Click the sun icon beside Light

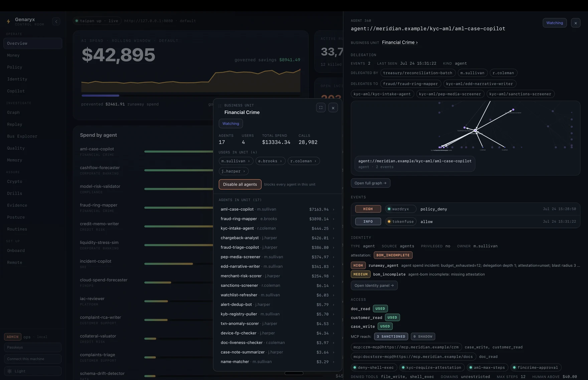point(9,371)
